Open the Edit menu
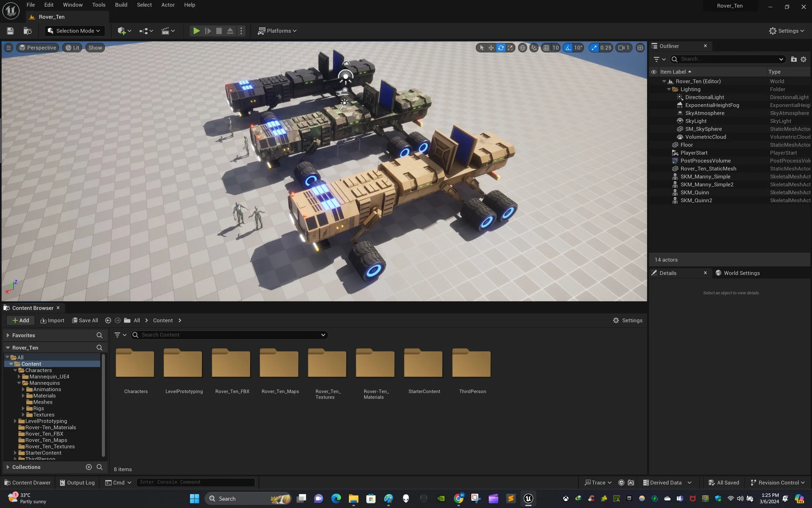 (x=49, y=5)
